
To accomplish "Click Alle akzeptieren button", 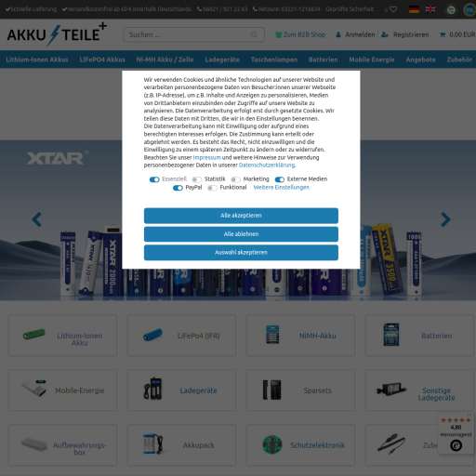I will pos(241,216).
